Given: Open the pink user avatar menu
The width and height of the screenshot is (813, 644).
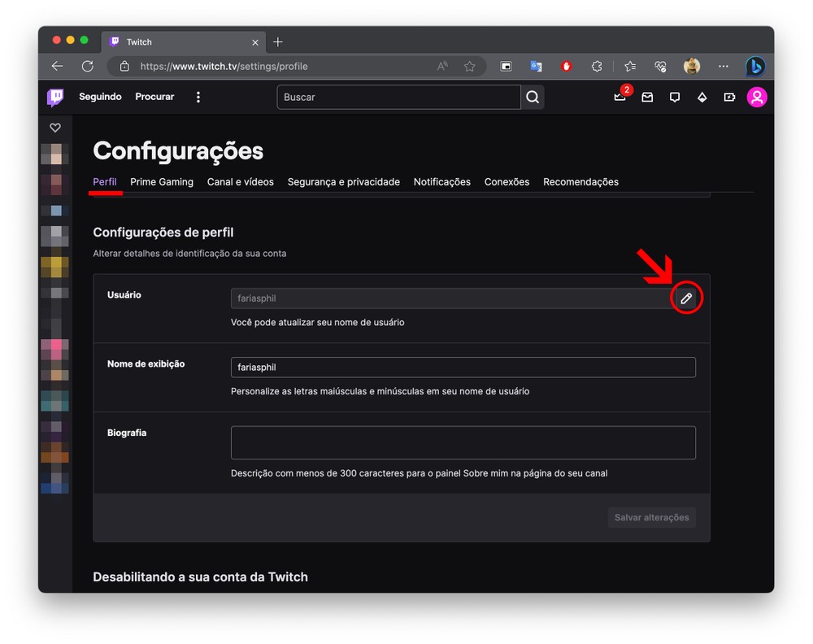Looking at the screenshot, I should point(757,97).
